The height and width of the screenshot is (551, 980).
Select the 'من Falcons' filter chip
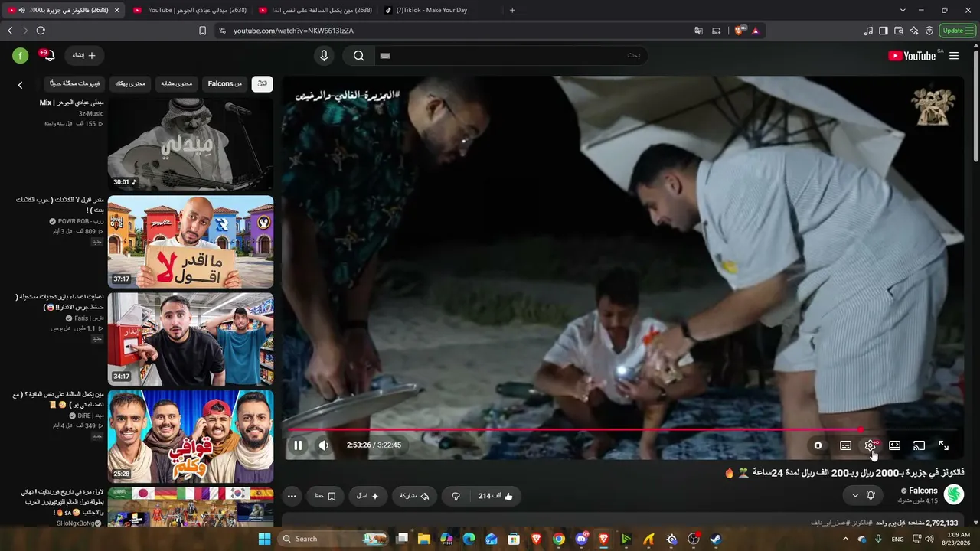(225, 83)
